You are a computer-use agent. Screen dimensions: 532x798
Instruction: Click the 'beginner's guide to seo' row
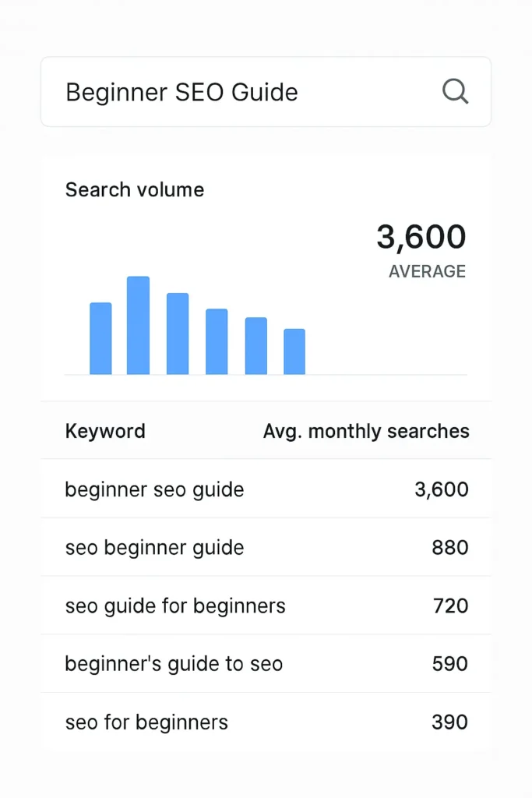pyautogui.click(x=173, y=664)
